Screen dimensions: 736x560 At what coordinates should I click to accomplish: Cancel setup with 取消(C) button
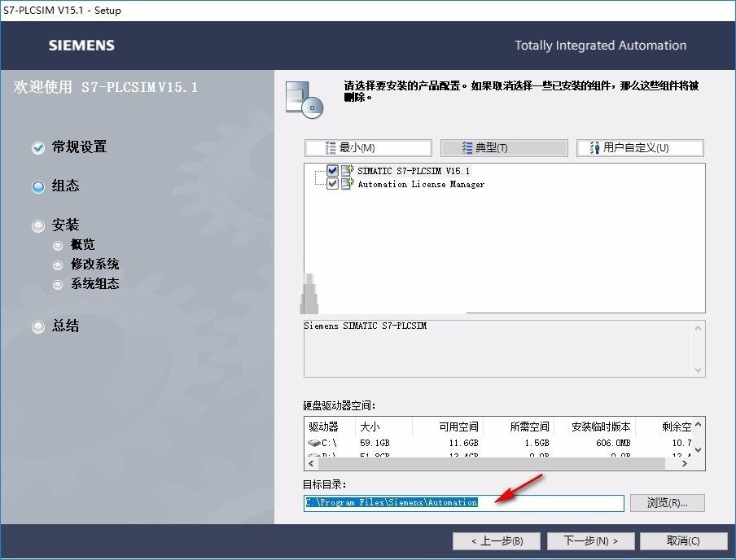(683, 540)
